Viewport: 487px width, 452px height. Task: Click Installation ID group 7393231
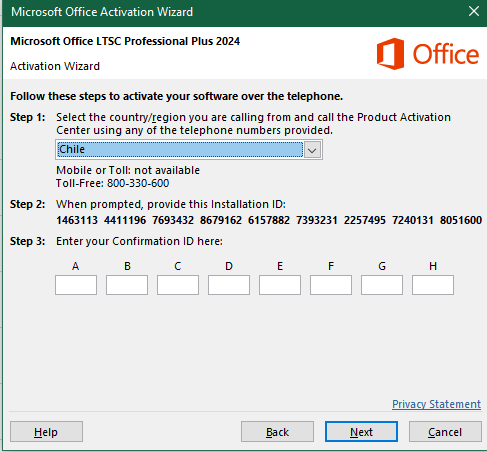pyautogui.click(x=317, y=220)
